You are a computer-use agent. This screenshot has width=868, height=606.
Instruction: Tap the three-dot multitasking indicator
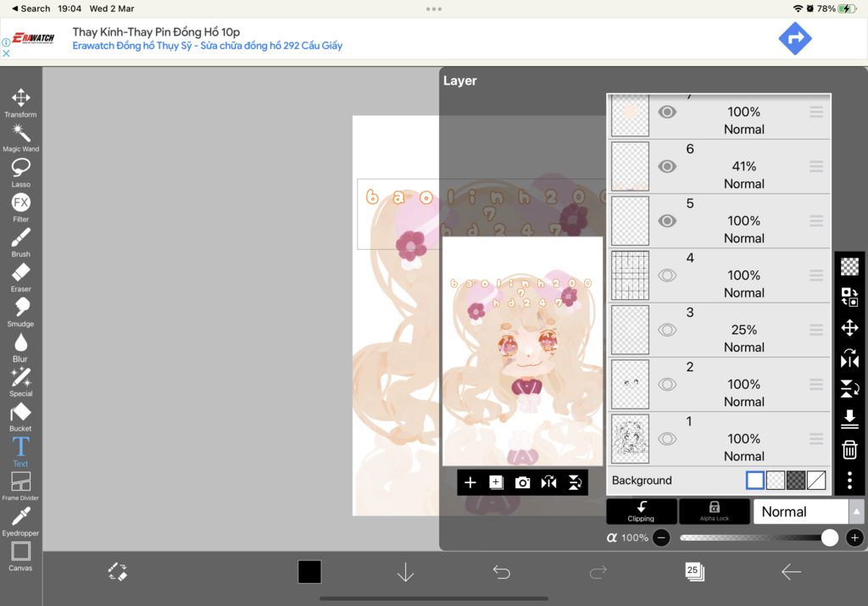tap(434, 8)
